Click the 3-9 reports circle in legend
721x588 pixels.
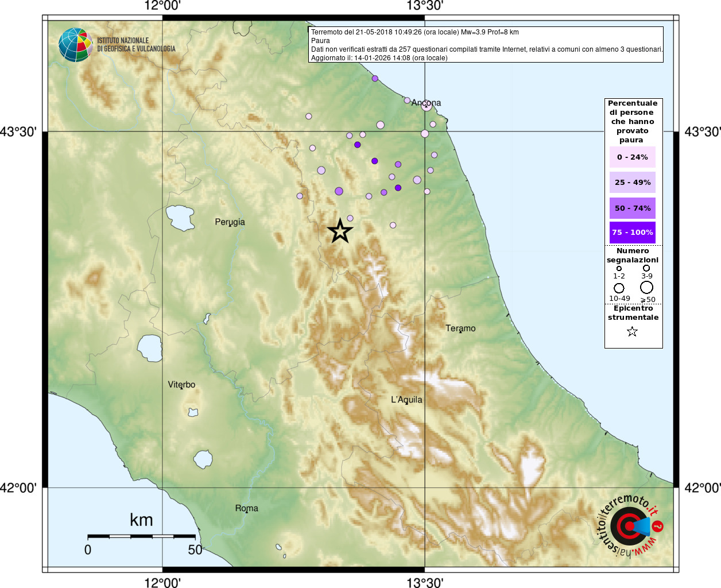point(646,268)
